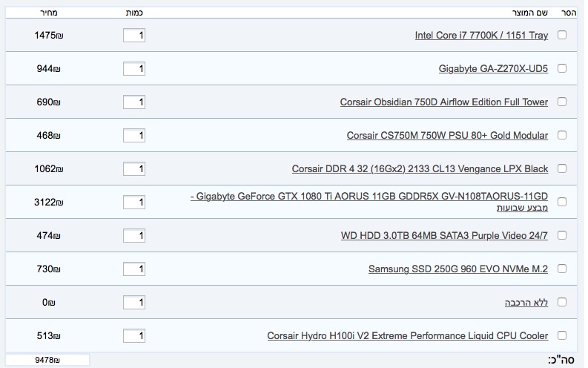
Task: Open the Gigabyte GeForce GTX 1080 Ti AORUS link
Action: point(369,202)
